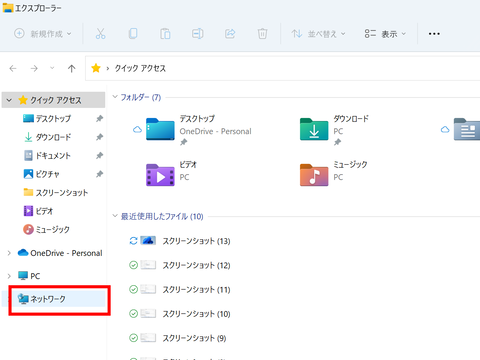Open the green ダウンロード folder icon
This screenshot has height=360, width=480.
pyautogui.click(x=314, y=129)
